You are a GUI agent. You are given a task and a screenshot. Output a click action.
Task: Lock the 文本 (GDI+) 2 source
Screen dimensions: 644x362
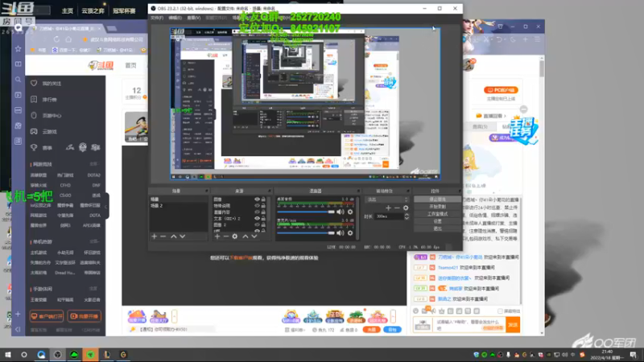263,218
